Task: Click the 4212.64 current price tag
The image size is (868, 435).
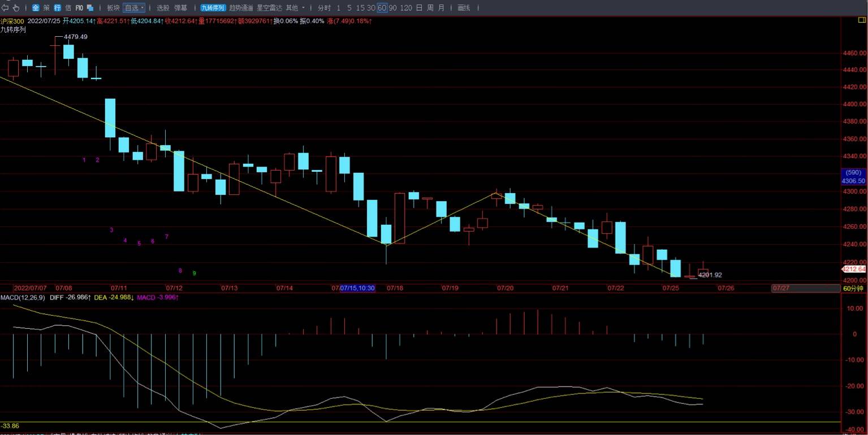Action: pyautogui.click(x=854, y=269)
